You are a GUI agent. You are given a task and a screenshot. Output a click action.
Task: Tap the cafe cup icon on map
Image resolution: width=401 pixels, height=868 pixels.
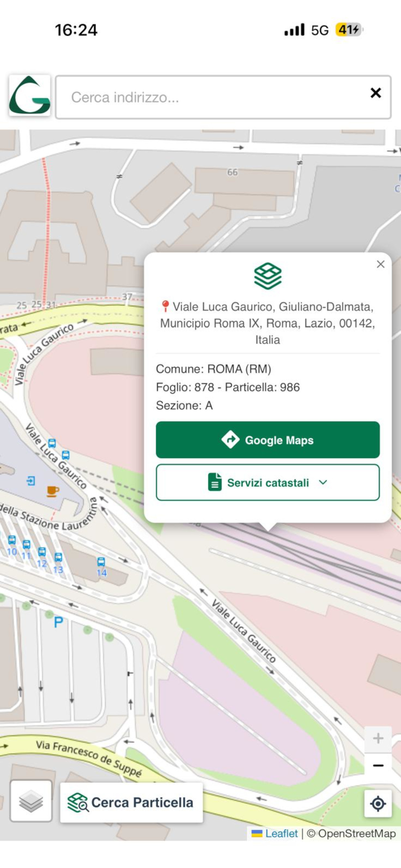52,491
